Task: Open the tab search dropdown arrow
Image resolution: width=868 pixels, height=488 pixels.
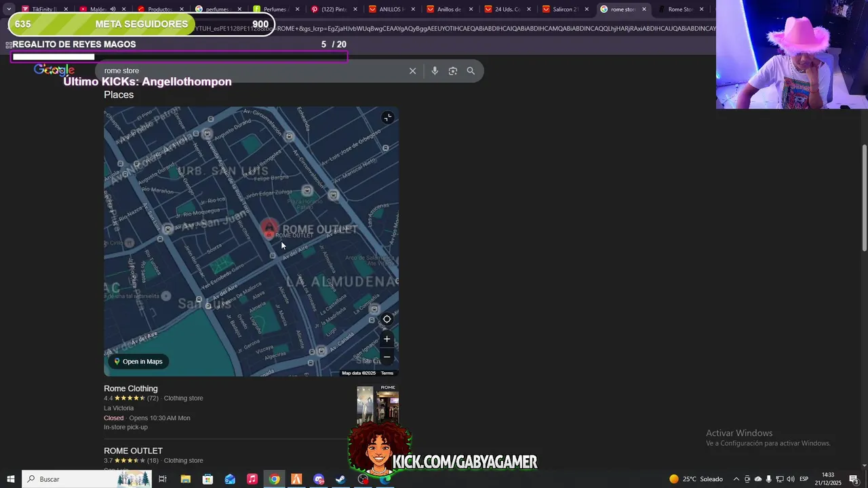Action: [x=9, y=9]
